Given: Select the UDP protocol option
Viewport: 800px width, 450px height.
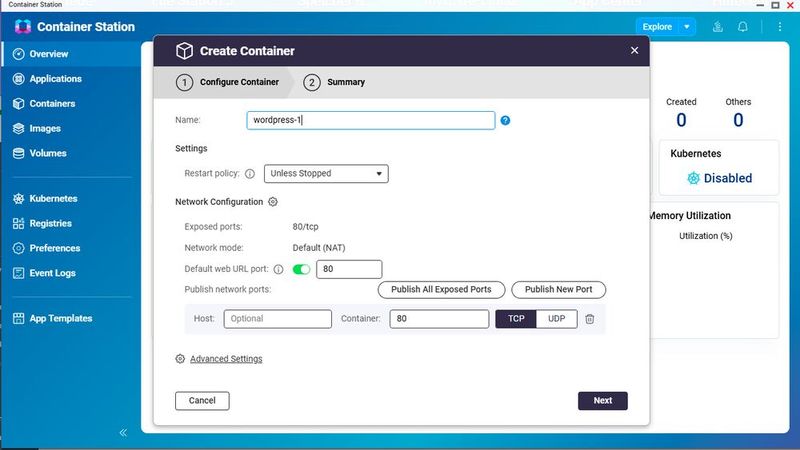Looking at the screenshot, I should tap(557, 319).
